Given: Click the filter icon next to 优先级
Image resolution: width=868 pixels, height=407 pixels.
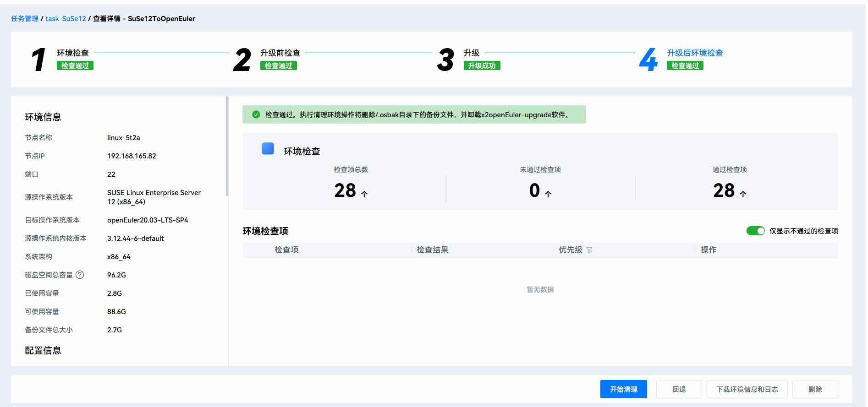Looking at the screenshot, I should click(x=589, y=250).
